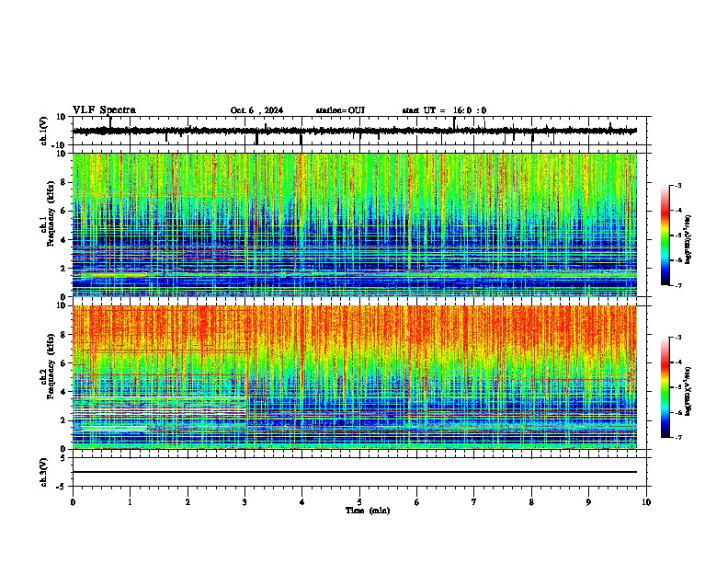728x563 pixels.
Task: Click time-axis tick label "6"
Action: point(416,502)
